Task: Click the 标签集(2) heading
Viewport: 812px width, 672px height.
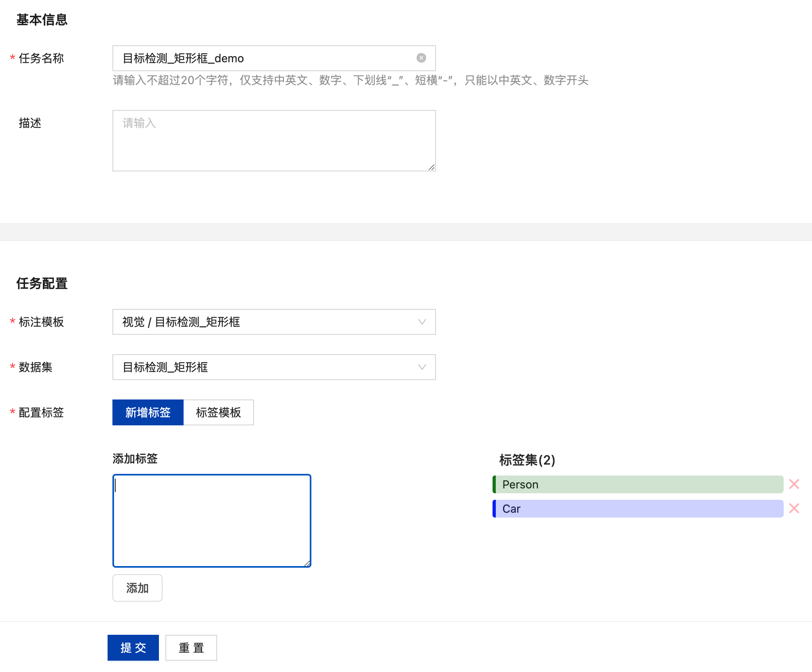Action: pos(527,460)
